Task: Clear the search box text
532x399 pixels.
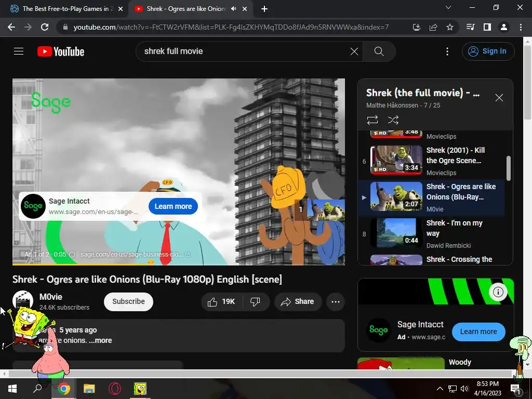Action: (354, 51)
